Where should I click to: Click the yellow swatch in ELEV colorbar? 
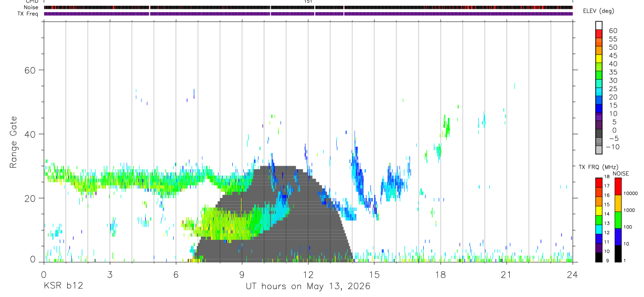599,59
